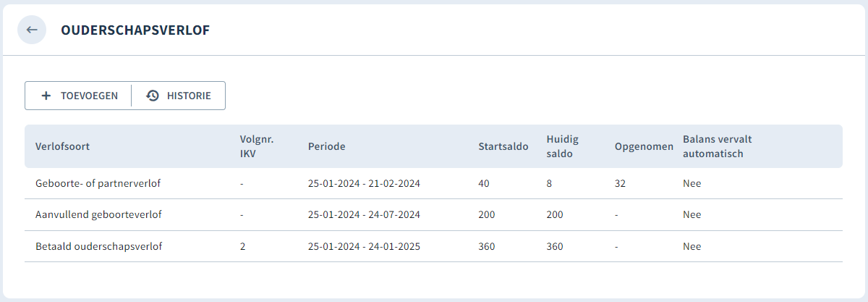868x302 pixels.
Task: Select the Aanvullend geboorteverlof row
Action: tap(433, 215)
